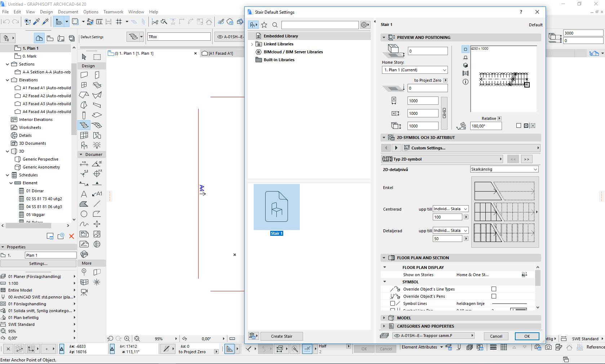Select the Dimension tool in the toolbox
605x364 pixels.
[x=84, y=163]
